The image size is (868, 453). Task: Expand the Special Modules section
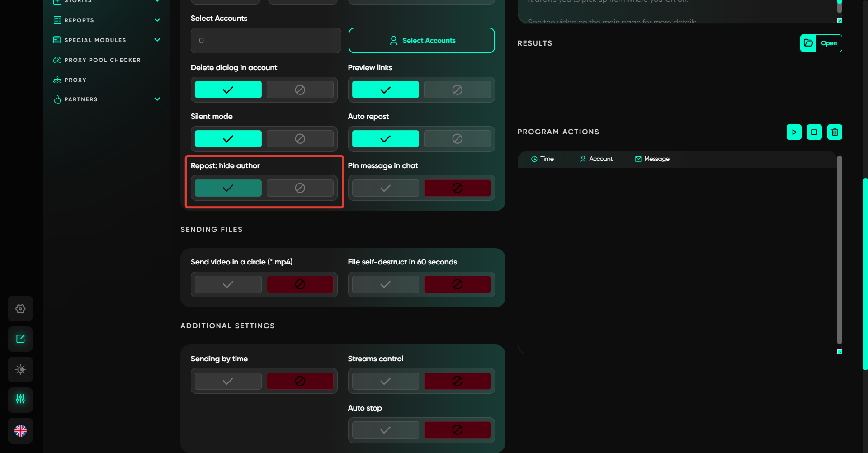point(157,40)
